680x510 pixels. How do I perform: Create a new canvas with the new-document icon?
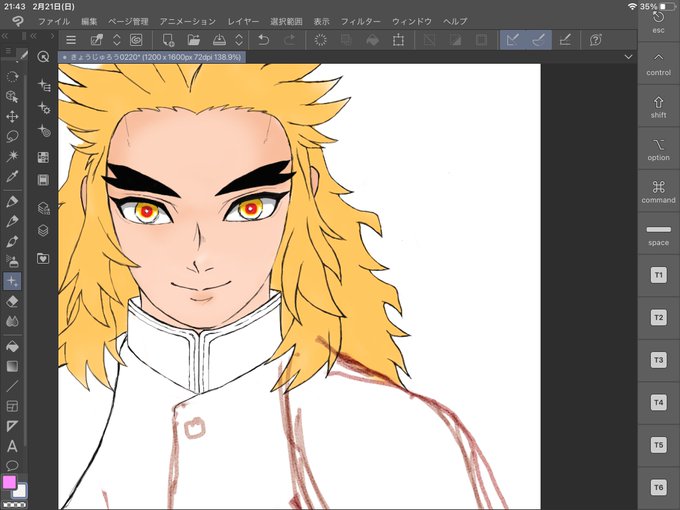(x=168, y=40)
